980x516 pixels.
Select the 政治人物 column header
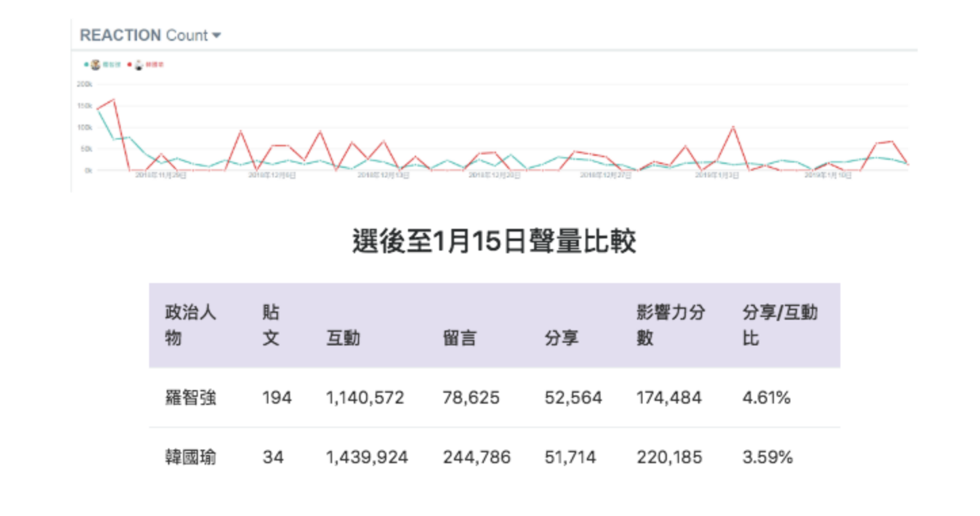pyautogui.click(x=190, y=325)
